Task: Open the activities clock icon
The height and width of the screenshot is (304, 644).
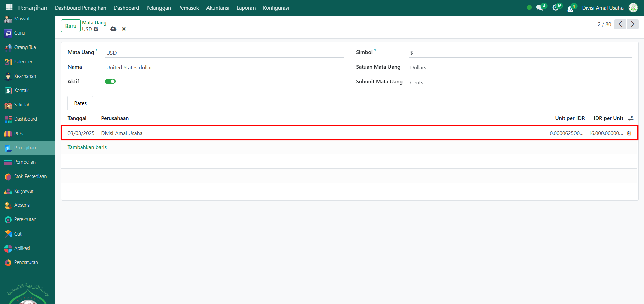Action: pos(556,8)
